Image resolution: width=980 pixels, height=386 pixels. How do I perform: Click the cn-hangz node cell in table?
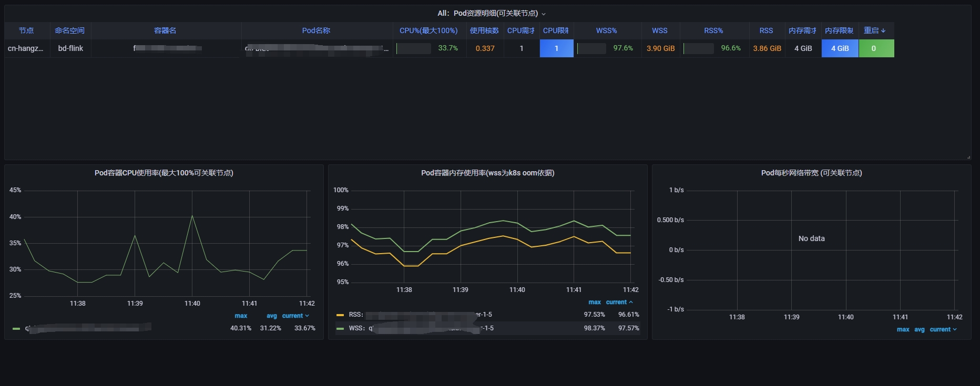[26, 48]
